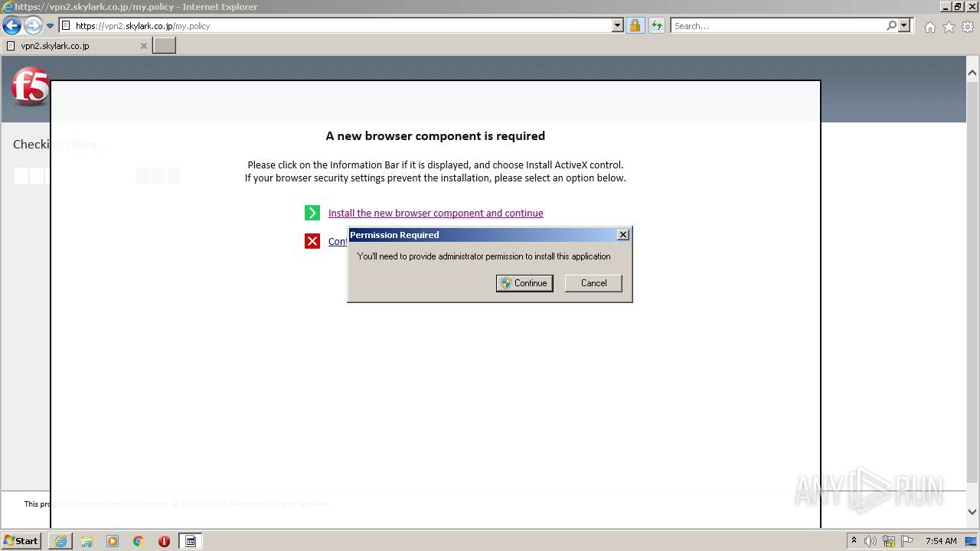980x551 pixels.
Task: Click the green arrow install icon
Action: [312, 213]
